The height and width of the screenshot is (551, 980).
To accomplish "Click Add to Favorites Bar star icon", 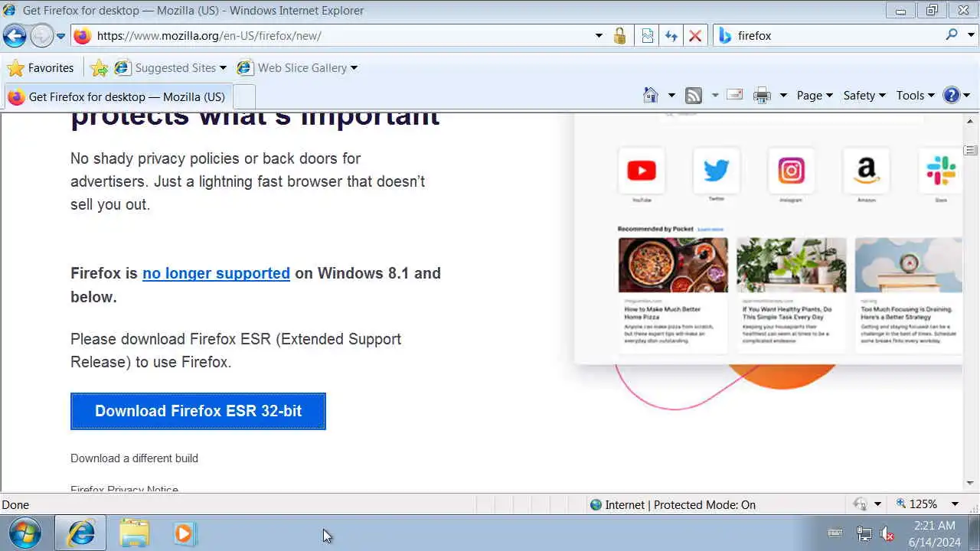I will (99, 68).
